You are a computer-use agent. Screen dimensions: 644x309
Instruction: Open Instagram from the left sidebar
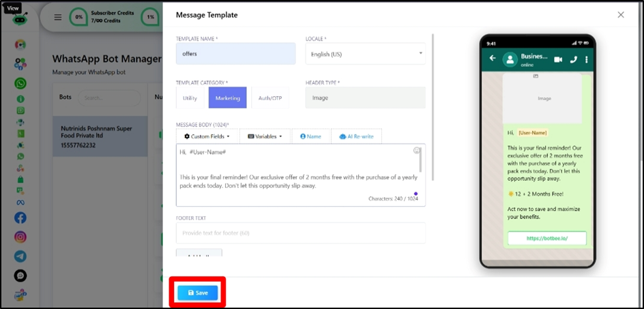20,237
